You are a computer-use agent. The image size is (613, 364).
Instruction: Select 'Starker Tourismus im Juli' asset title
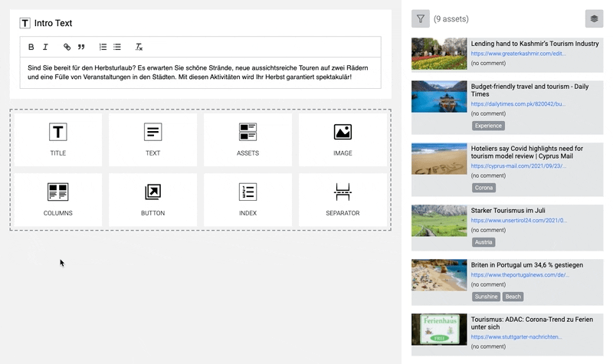click(508, 210)
